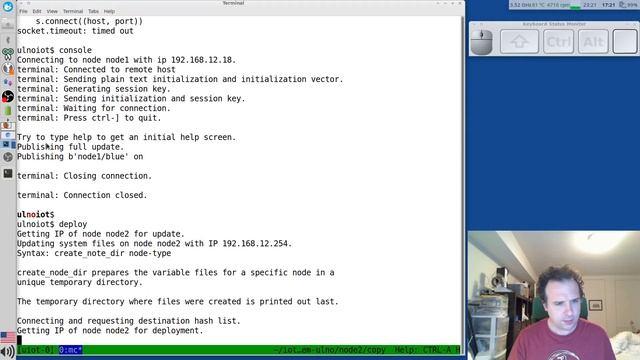
Task: Open the Terminal menu
Action: (73, 11)
